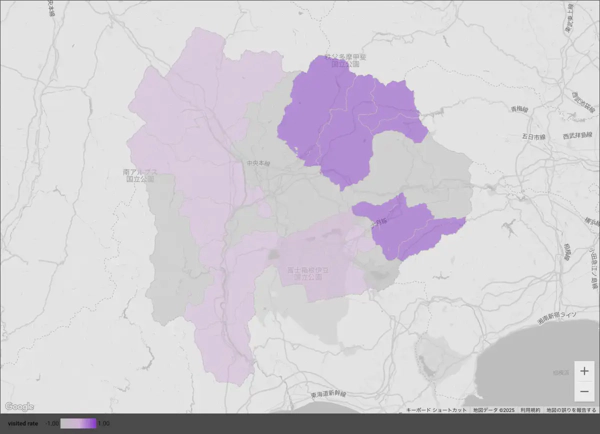Click the 中央本線 railway label
The image size is (600, 434).
[x=258, y=161]
